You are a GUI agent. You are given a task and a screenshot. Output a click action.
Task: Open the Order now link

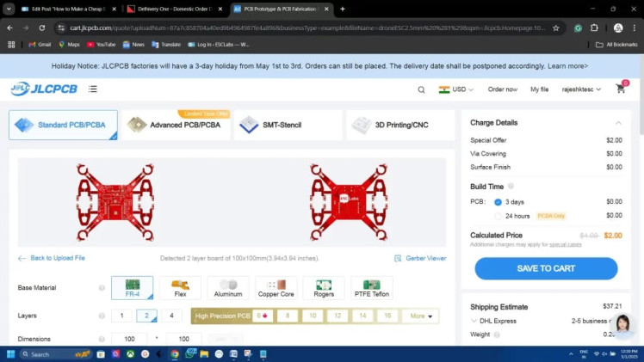[502, 89]
